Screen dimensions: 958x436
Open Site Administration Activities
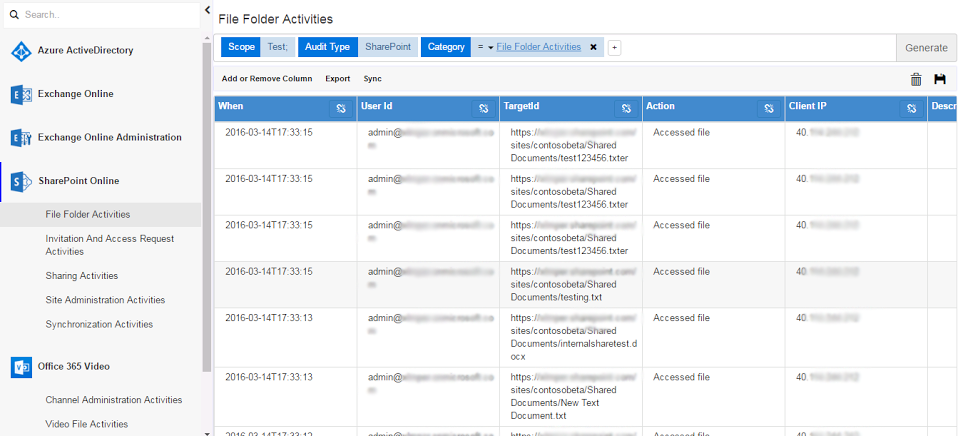tap(105, 300)
